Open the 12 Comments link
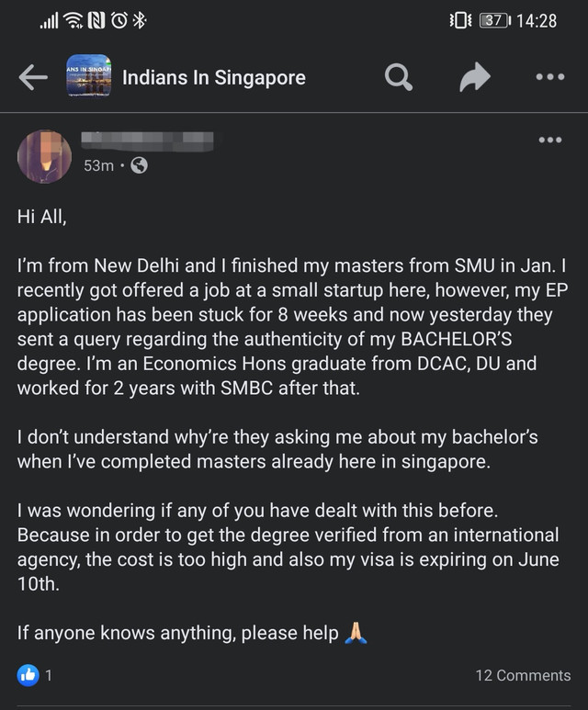588x710 pixels. [522, 675]
